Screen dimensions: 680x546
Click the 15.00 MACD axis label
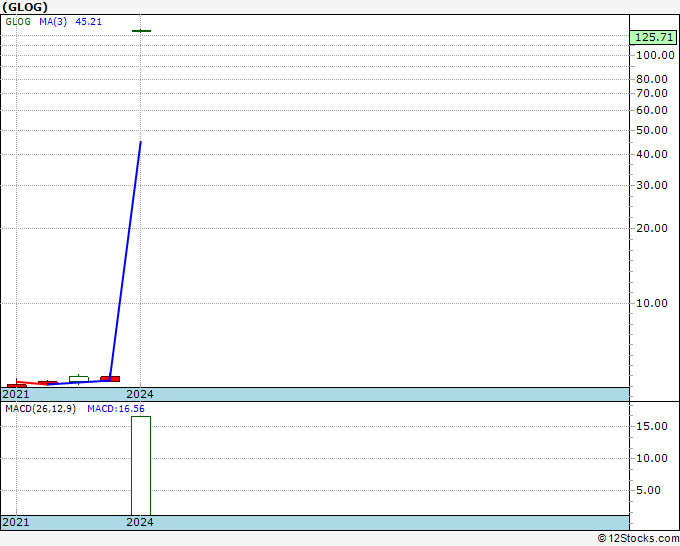pyautogui.click(x=655, y=426)
